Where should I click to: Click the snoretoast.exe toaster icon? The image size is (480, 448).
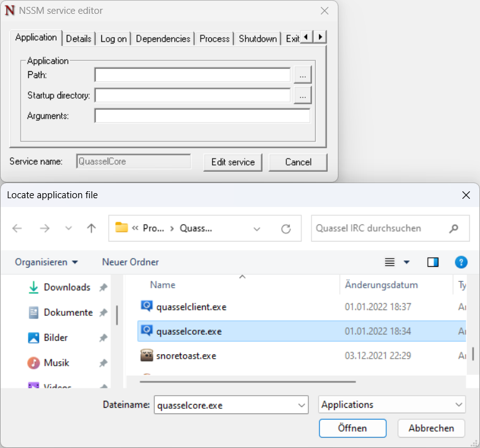tap(147, 356)
